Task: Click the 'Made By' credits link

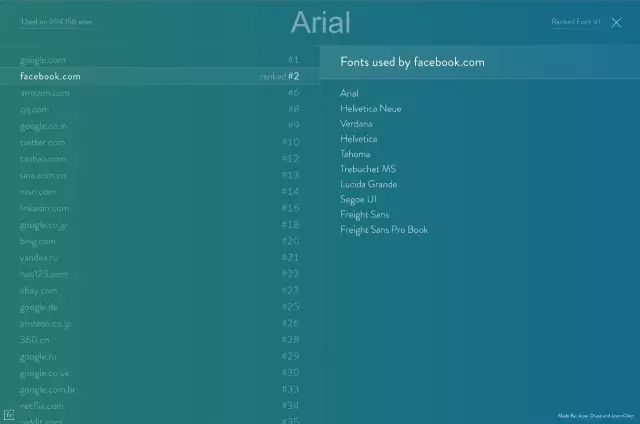Action: [596, 416]
